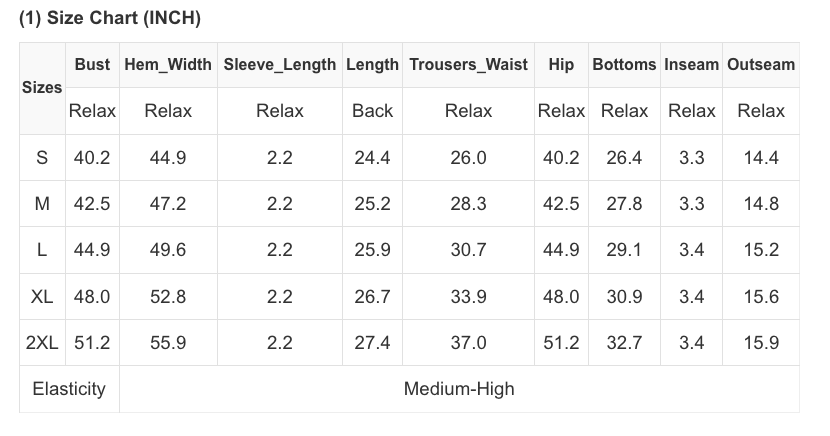This screenshot has height=436, width=830.
Task: Select the 26.4 bottoms value
Action: point(624,158)
